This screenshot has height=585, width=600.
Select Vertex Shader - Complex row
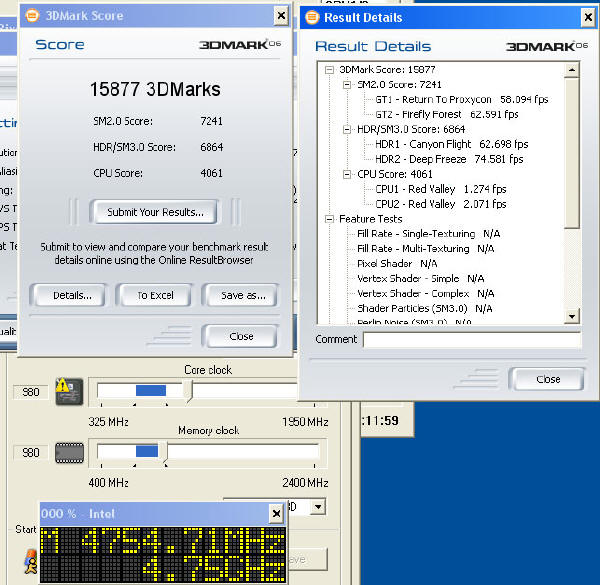point(426,294)
